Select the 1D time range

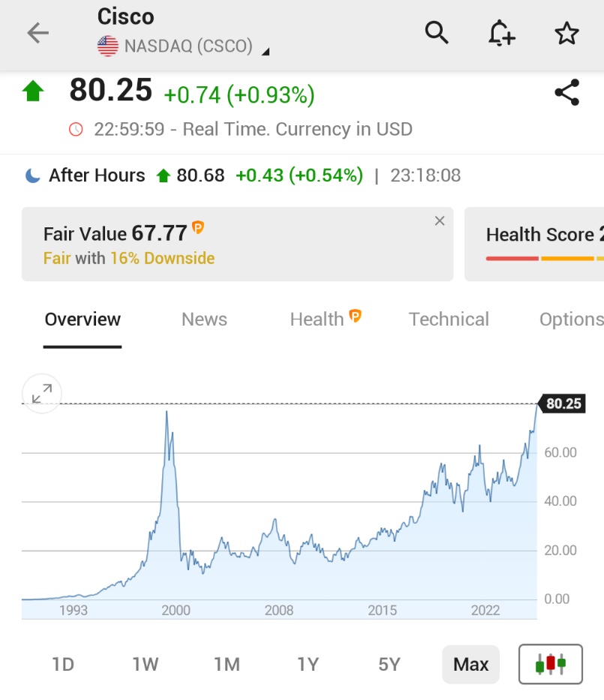click(63, 664)
